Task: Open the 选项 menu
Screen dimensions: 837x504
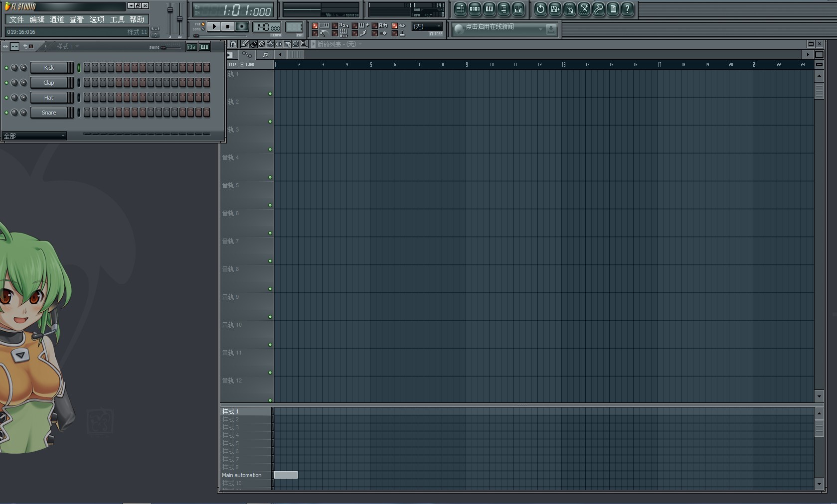Action: pyautogui.click(x=97, y=19)
